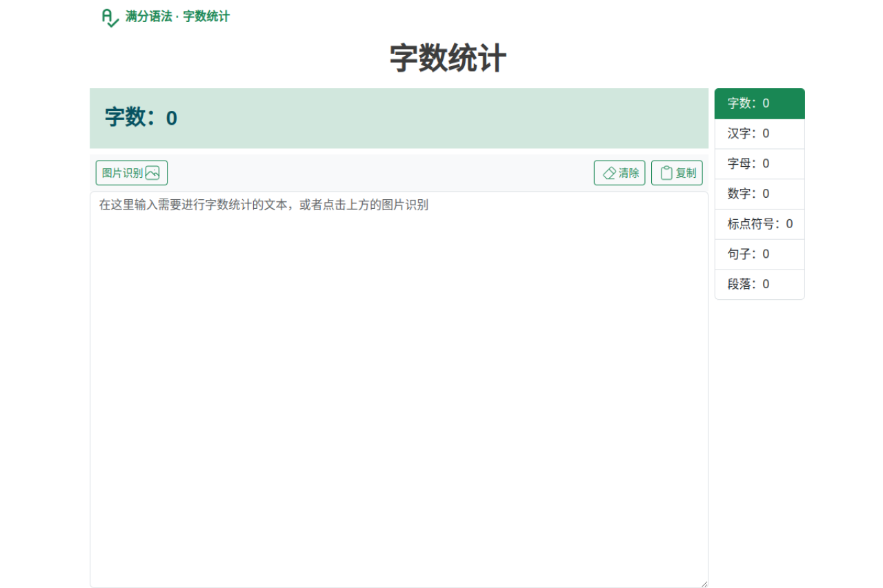Click the large 字数：0 banner text
This screenshot has width=883, height=588.
point(141,118)
